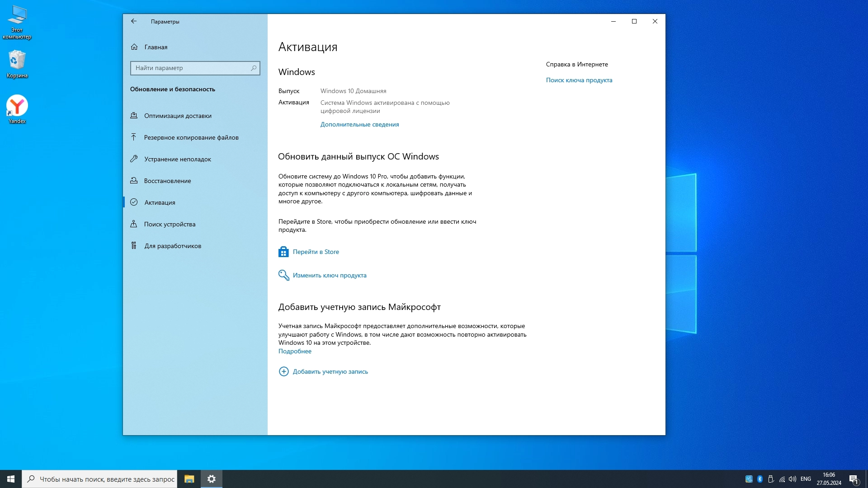Click the Дополнительные сведения link
This screenshot has width=868, height=488.
tap(359, 124)
